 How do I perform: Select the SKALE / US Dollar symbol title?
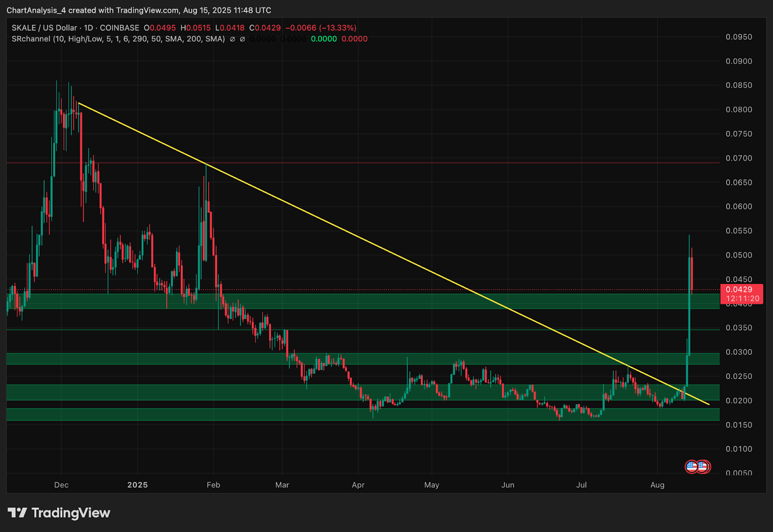[44, 28]
